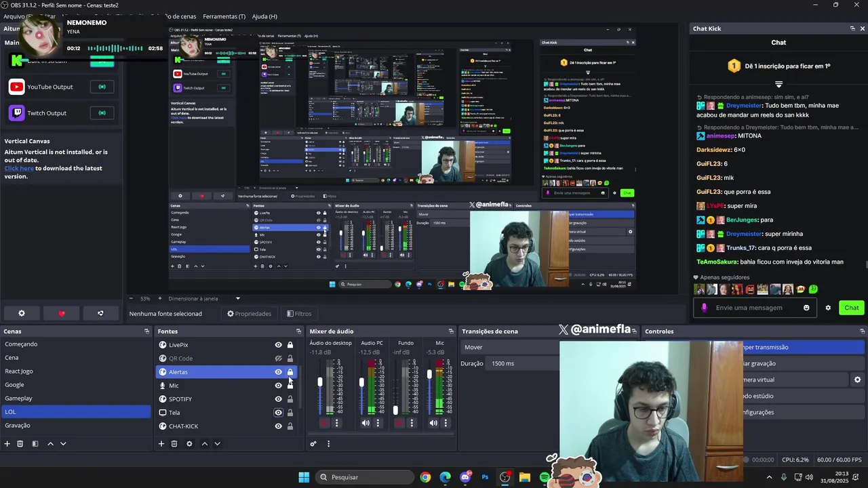The width and height of the screenshot is (868, 488).
Task: Click the Audio PC volume fader
Action: 361,383
